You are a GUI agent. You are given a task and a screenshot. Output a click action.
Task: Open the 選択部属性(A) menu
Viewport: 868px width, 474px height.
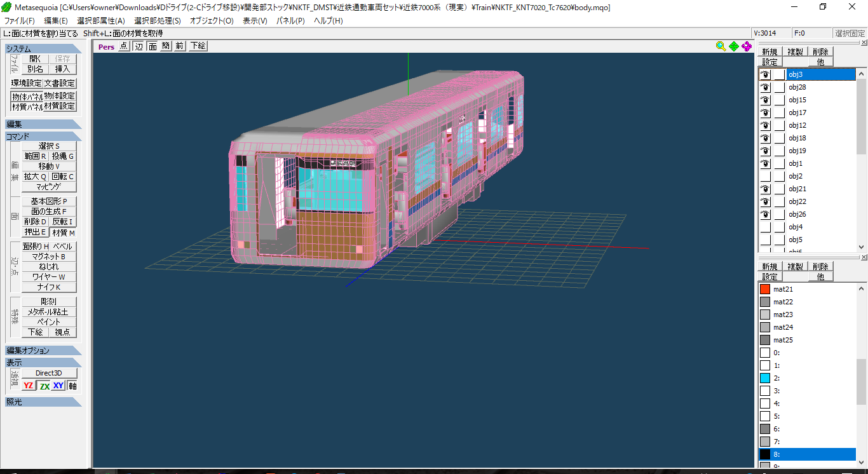coord(100,21)
